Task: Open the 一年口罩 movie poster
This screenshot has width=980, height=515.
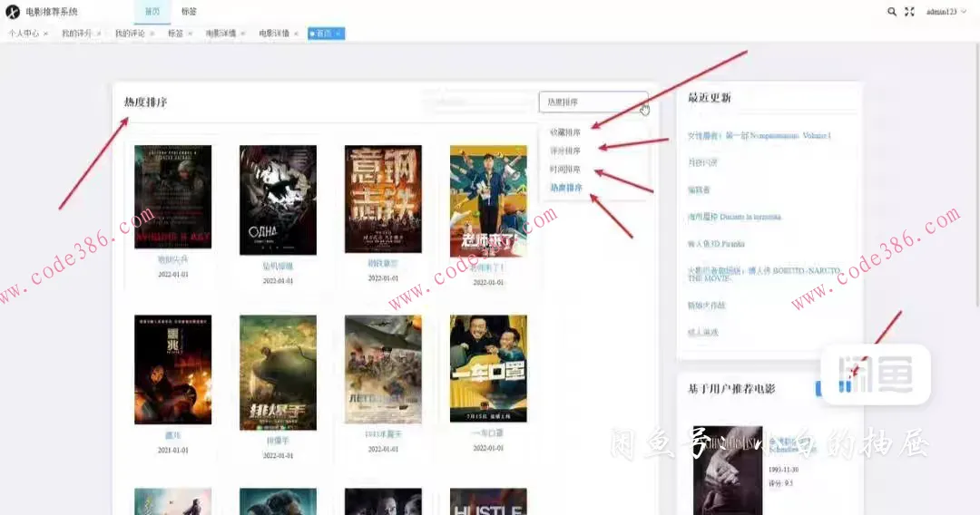Action: [x=488, y=368]
